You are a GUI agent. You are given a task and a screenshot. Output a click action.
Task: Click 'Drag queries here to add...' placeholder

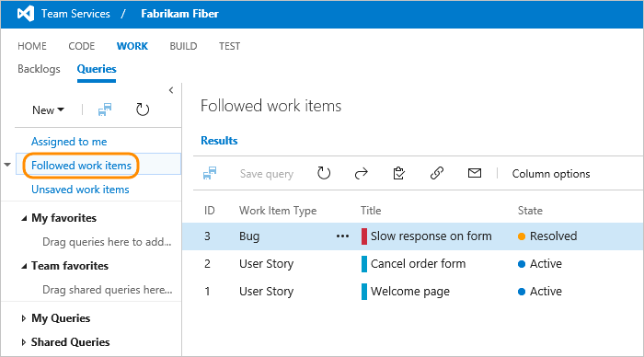click(x=107, y=242)
